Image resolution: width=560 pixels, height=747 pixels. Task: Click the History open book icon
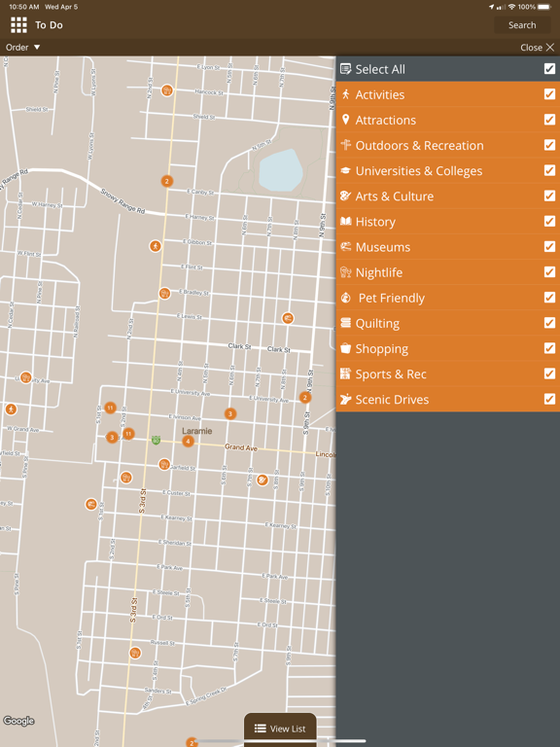(346, 221)
